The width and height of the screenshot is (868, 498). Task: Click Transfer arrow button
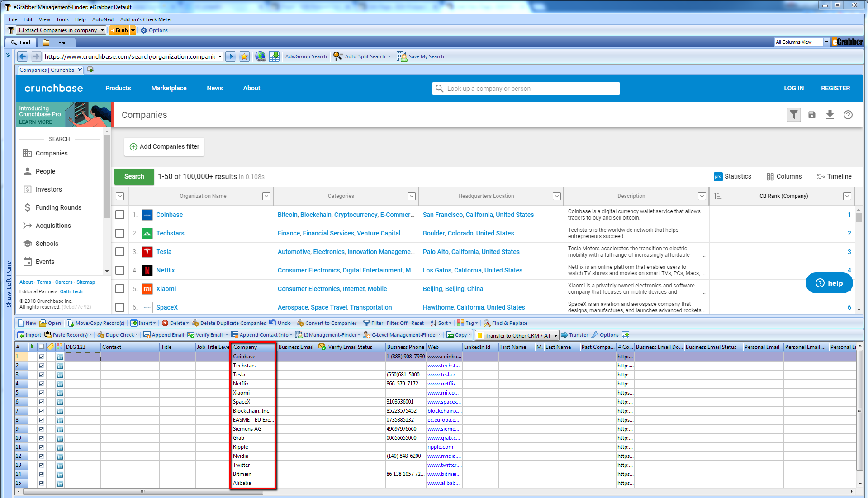pyautogui.click(x=574, y=335)
